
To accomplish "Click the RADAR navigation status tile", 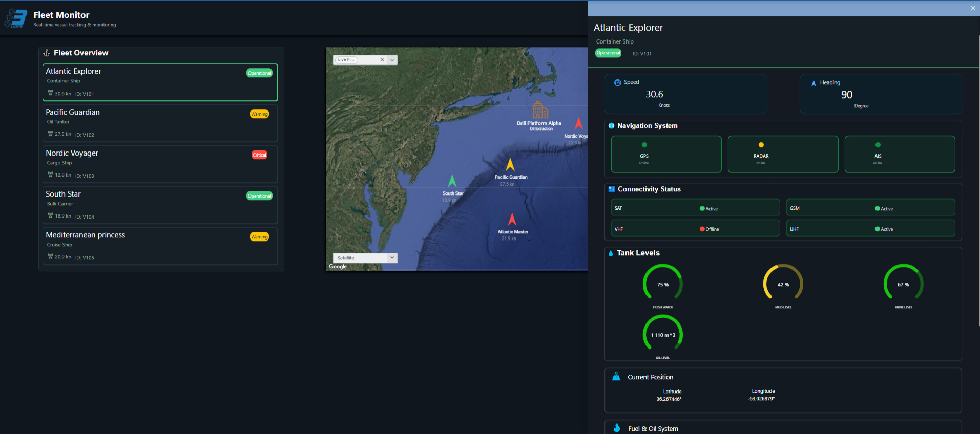I will [x=782, y=155].
